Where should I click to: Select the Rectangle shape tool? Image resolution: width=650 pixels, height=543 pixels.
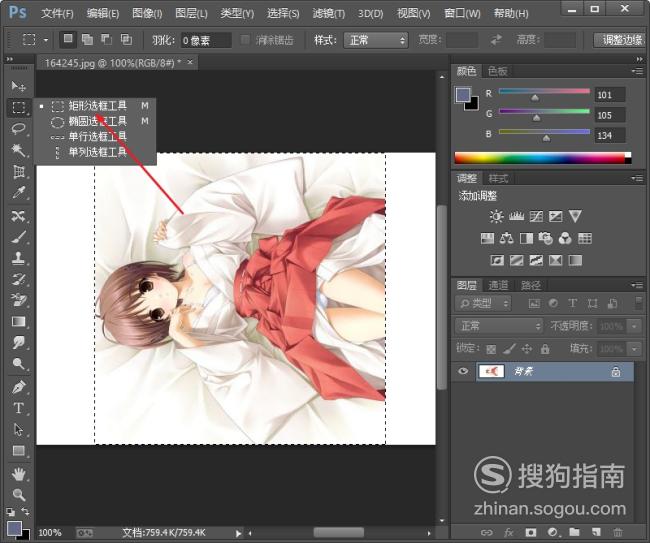[x=18, y=451]
